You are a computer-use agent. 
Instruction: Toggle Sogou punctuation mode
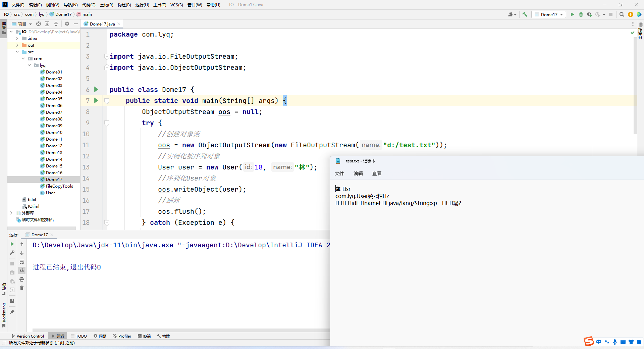click(x=607, y=342)
